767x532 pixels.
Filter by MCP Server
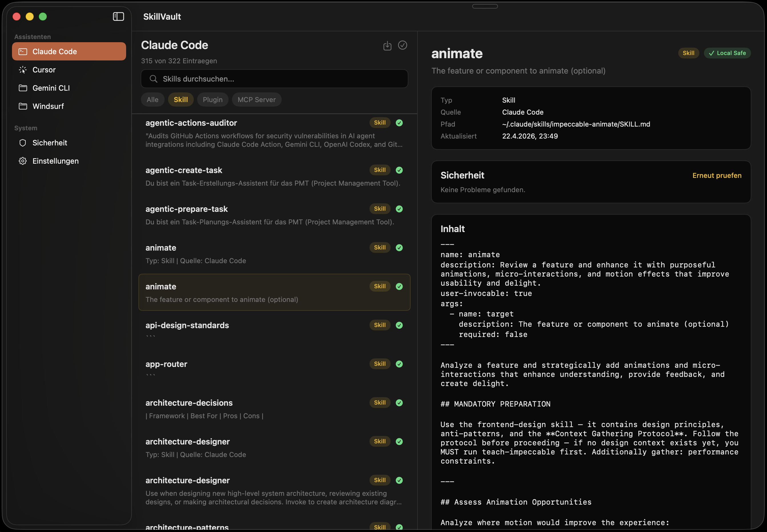[256, 99]
